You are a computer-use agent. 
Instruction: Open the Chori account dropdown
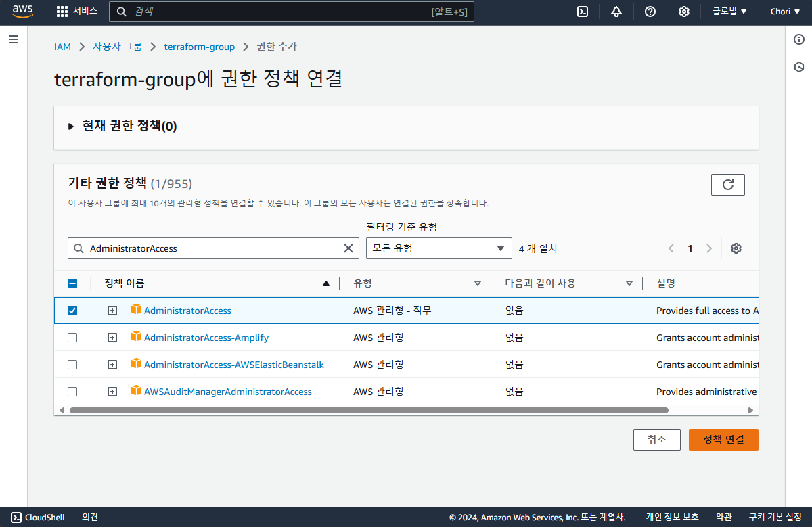coord(785,12)
